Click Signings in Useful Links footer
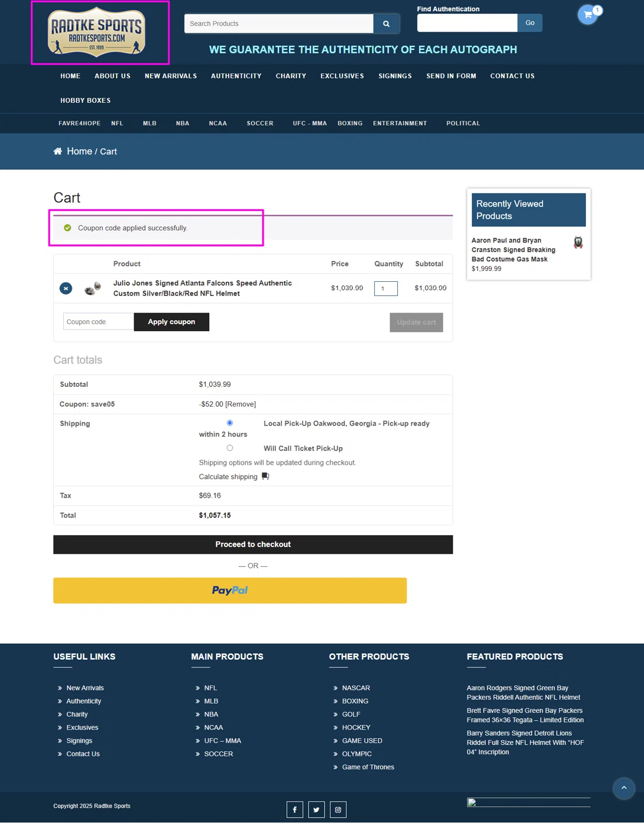Viewport: 644px width, 824px height. [x=79, y=741]
